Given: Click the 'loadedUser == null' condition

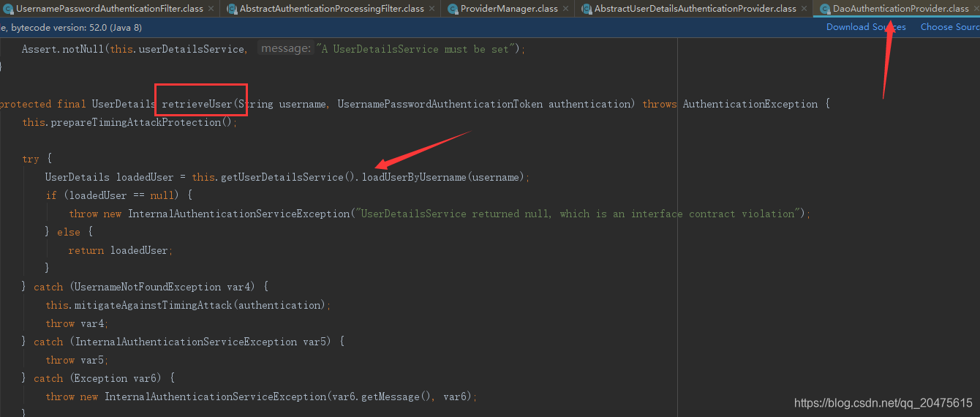Looking at the screenshot, I should [x=121, y=195].
